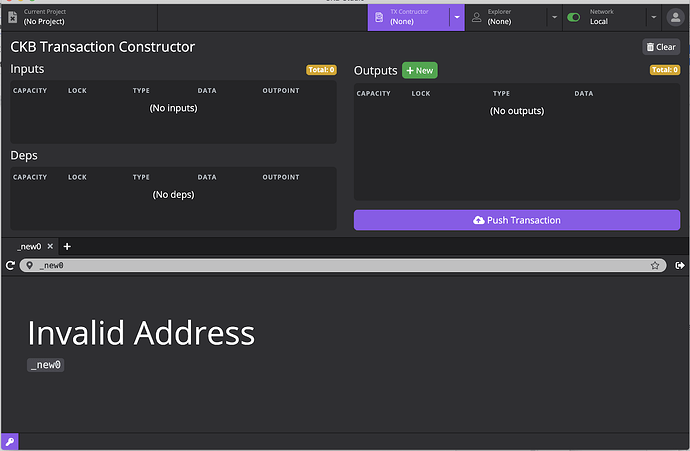This screenshot has width=690, height=451.
Task: Click the Invalid Address heading
Action: 141,333
